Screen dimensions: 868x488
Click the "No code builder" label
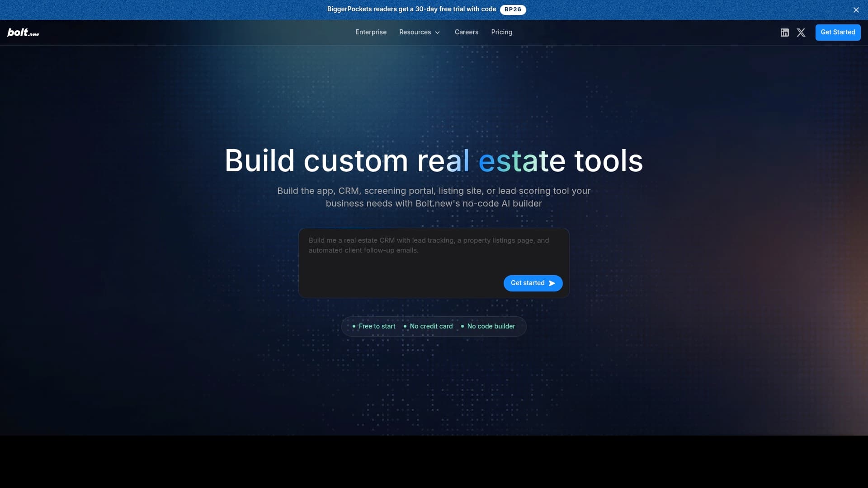[x=491, y=326]
